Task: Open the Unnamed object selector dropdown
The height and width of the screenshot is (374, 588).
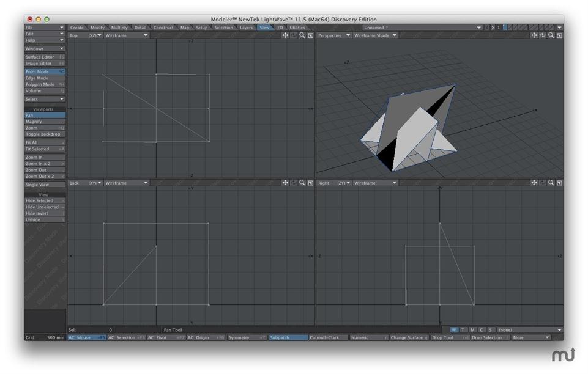Action: click(422, 28)
